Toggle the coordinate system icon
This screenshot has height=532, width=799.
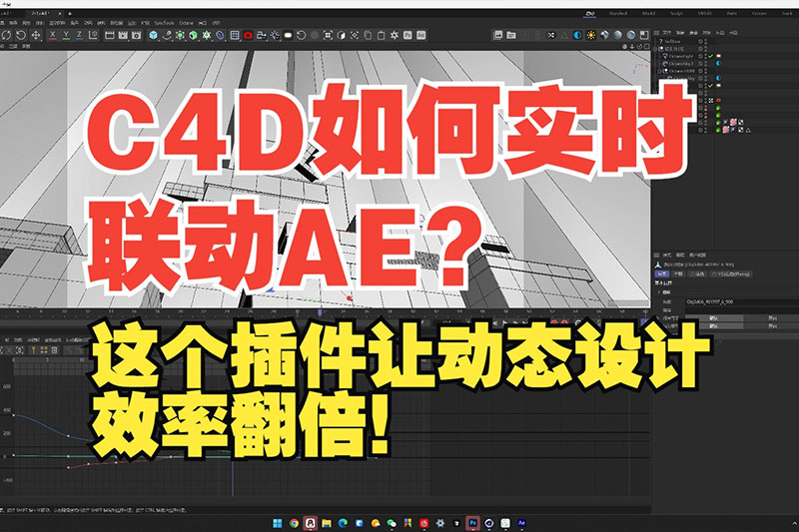93,35
